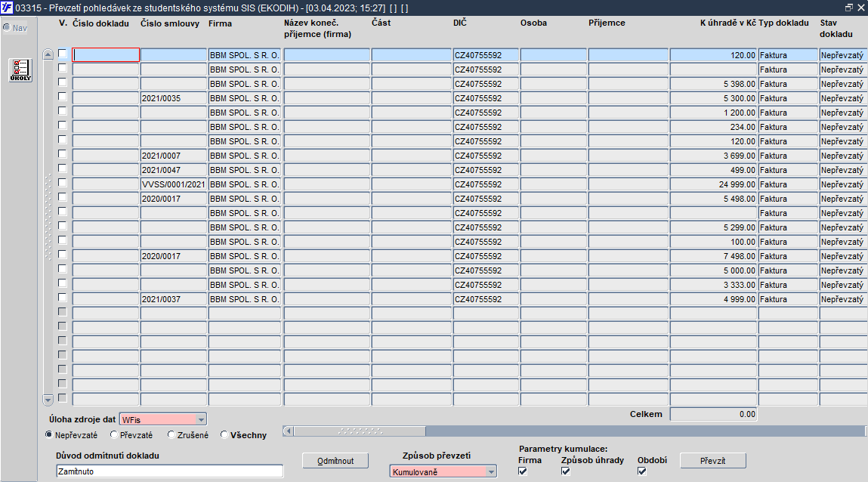868x482 pixels.
Task: Select Nepřevzaté radio filter
Action: [48, 435]
